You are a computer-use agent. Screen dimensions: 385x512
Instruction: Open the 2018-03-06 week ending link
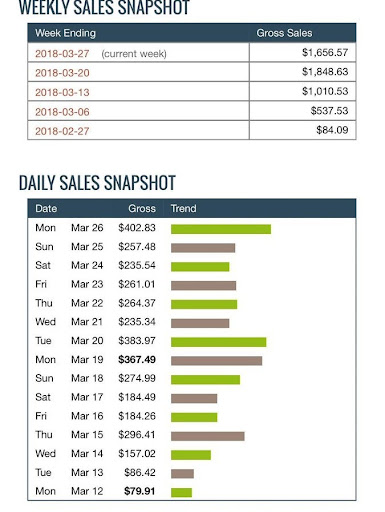[x=62, y=112]
